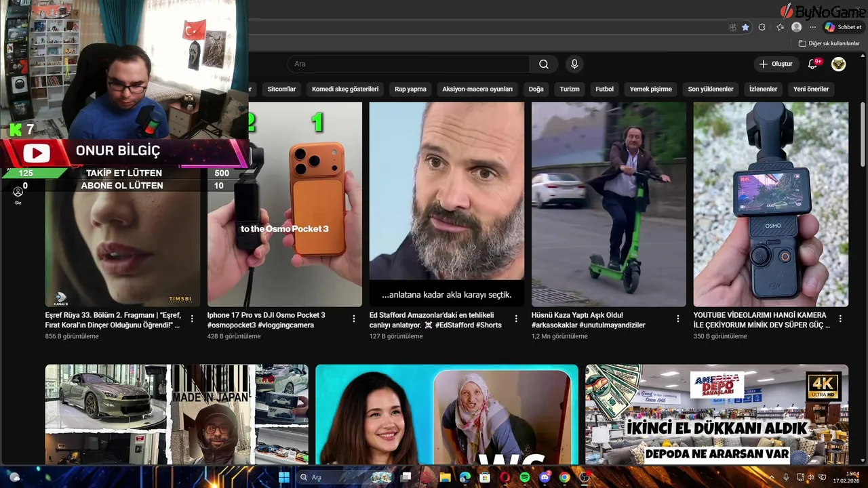Select the İzlenenler filter chip
This screenshot has height=488, width=868.
point(763,89)
